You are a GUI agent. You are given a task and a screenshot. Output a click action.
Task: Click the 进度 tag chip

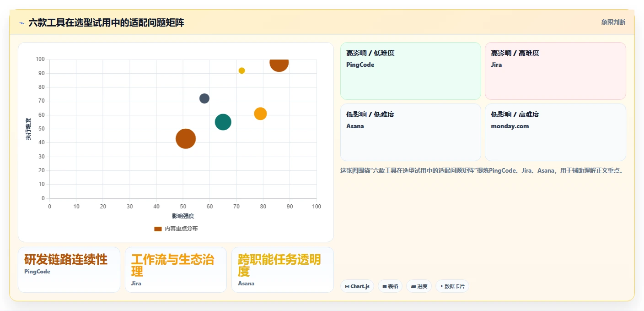click(419, 286)
